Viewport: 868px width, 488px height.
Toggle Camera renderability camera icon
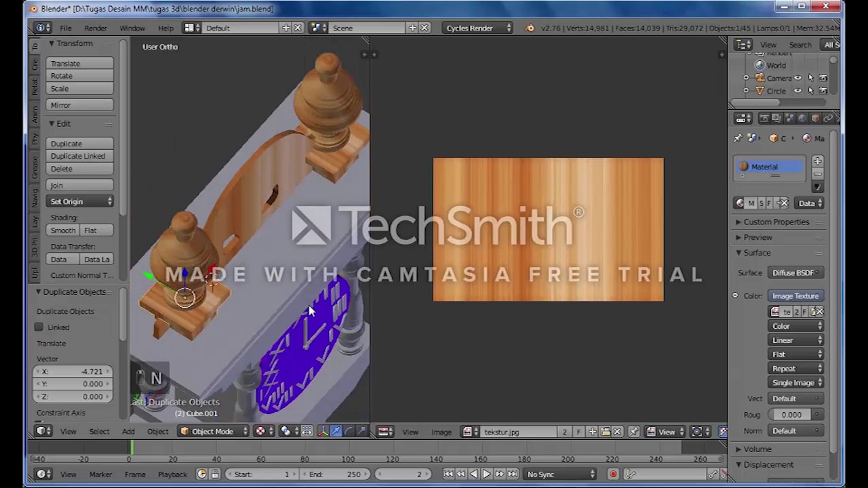[823, 78]
